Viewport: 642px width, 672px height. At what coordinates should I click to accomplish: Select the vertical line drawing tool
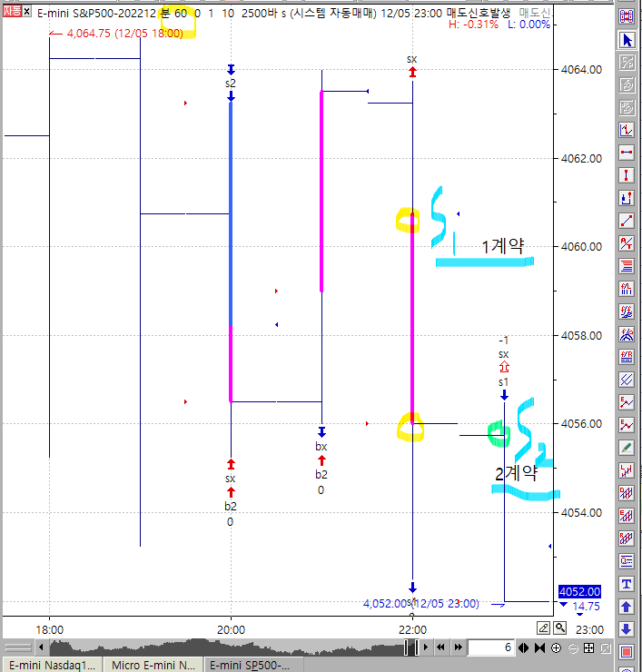626,174
